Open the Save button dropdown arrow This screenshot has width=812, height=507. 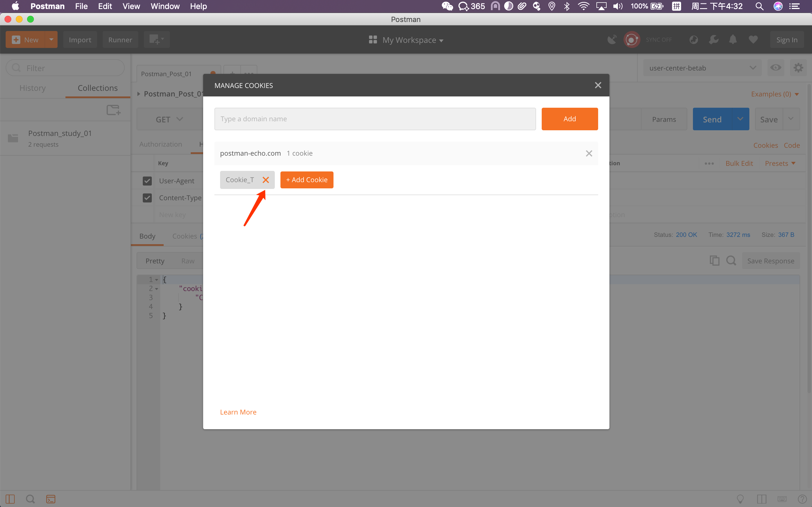click(791, 119)
